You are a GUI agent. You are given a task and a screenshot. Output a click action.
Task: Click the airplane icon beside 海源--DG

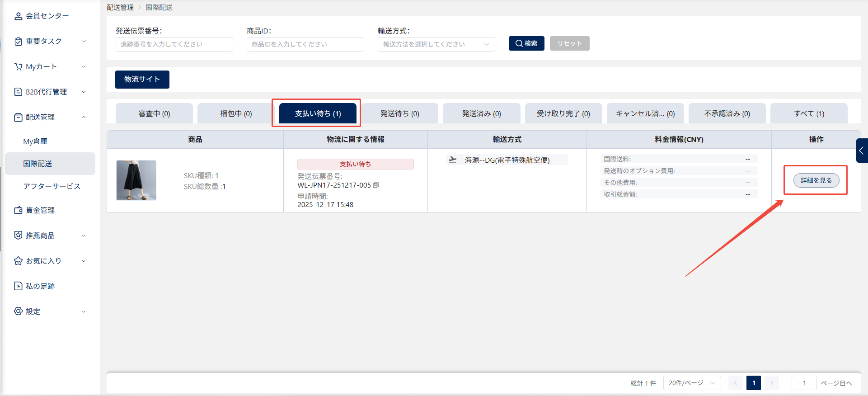point(453,160)
